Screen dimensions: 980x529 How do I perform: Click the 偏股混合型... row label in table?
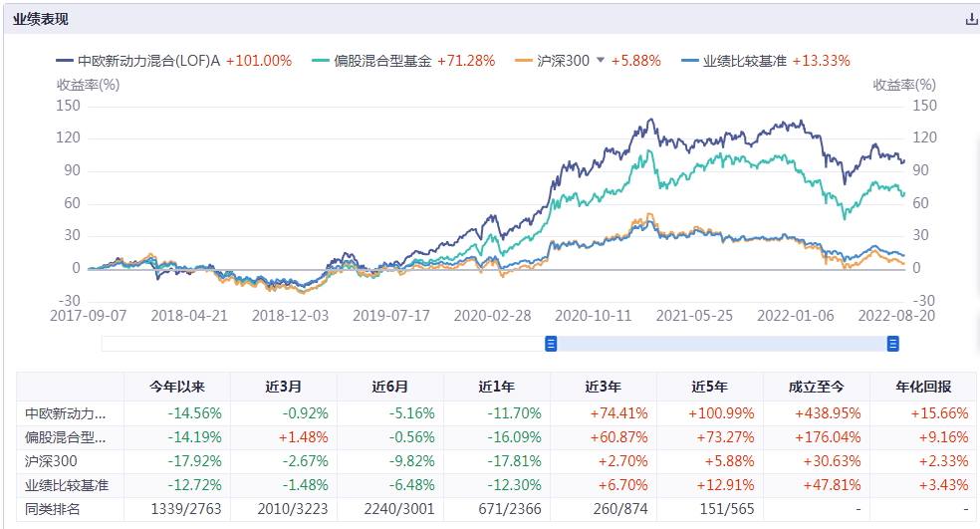[65, 436]
